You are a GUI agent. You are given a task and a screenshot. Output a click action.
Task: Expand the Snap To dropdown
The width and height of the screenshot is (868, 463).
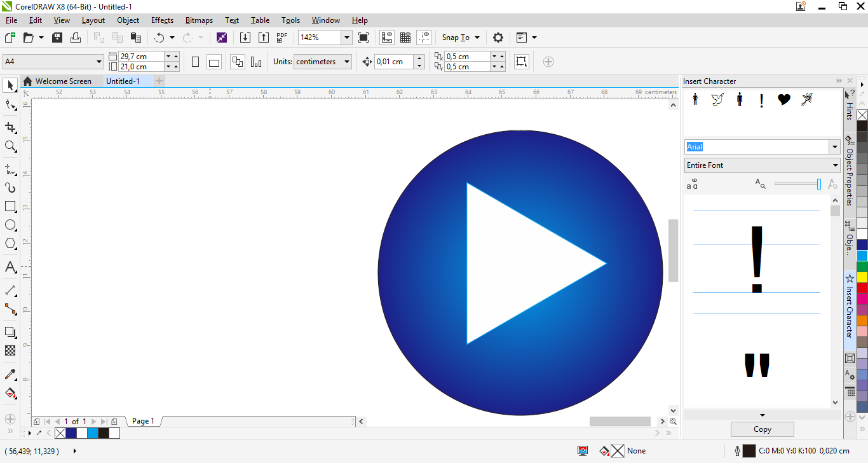(x=477, y=38)
